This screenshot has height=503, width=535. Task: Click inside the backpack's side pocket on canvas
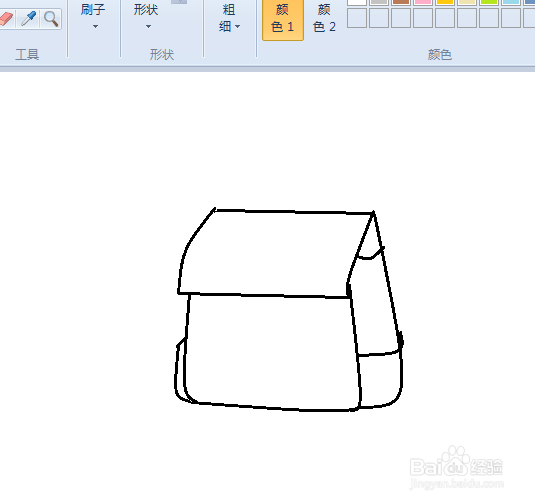(380, 380)
